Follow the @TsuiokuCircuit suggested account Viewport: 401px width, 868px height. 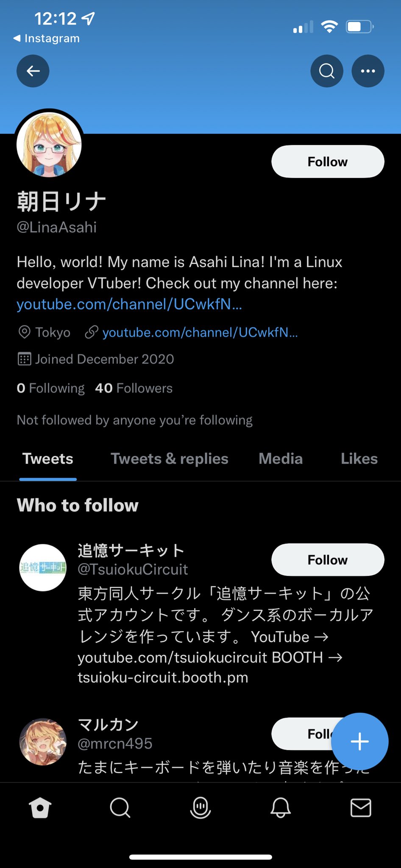tap(328, 559)
